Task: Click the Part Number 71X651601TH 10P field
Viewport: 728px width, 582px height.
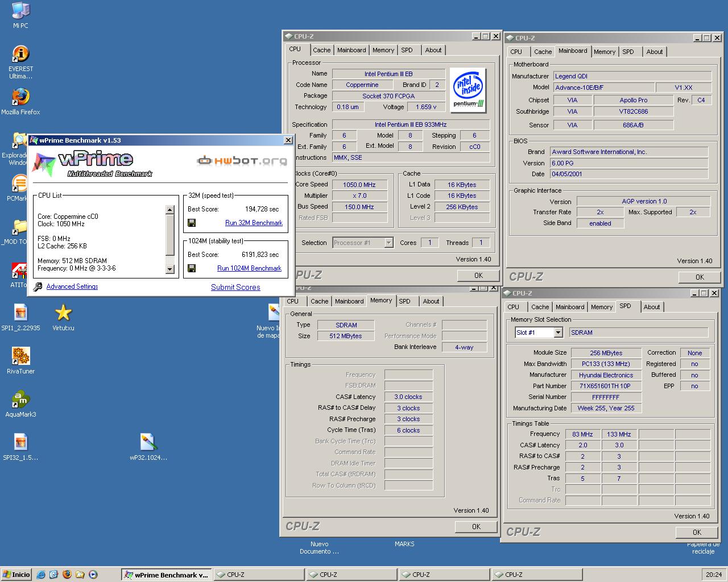Action: tap(606, 386)
